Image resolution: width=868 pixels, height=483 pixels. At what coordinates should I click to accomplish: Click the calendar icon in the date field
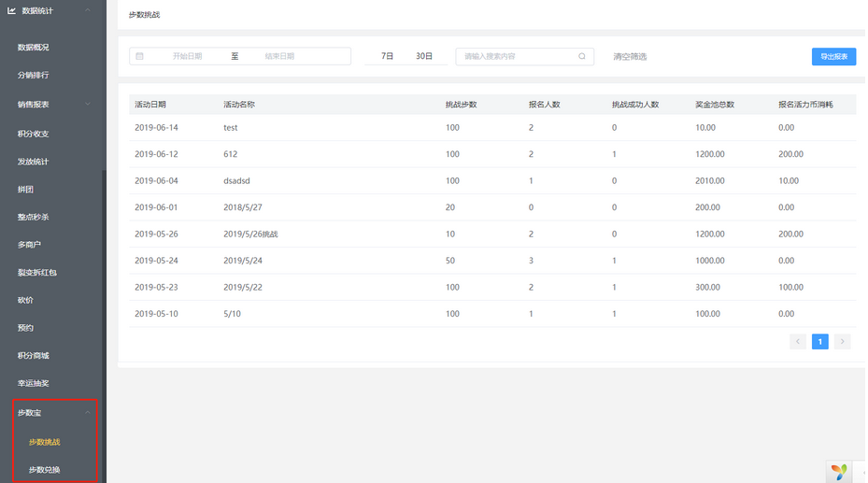point(140,56)
